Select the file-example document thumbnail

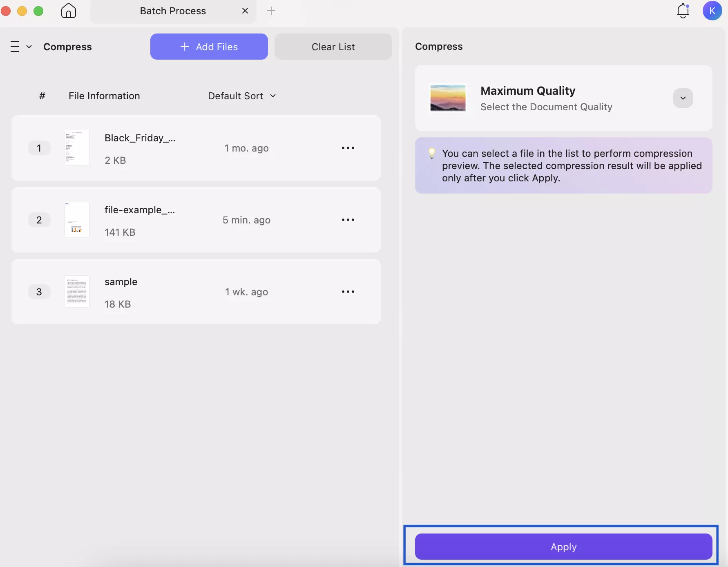[x=77, y=220]
